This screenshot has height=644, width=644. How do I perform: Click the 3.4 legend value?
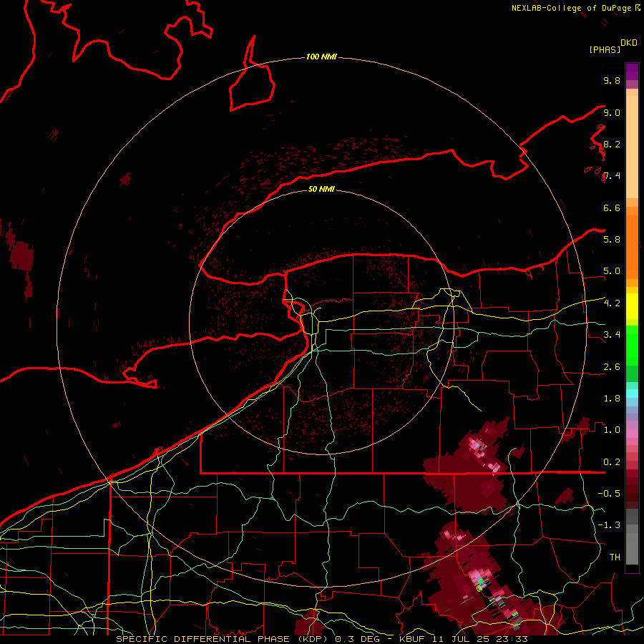point(612,335)
